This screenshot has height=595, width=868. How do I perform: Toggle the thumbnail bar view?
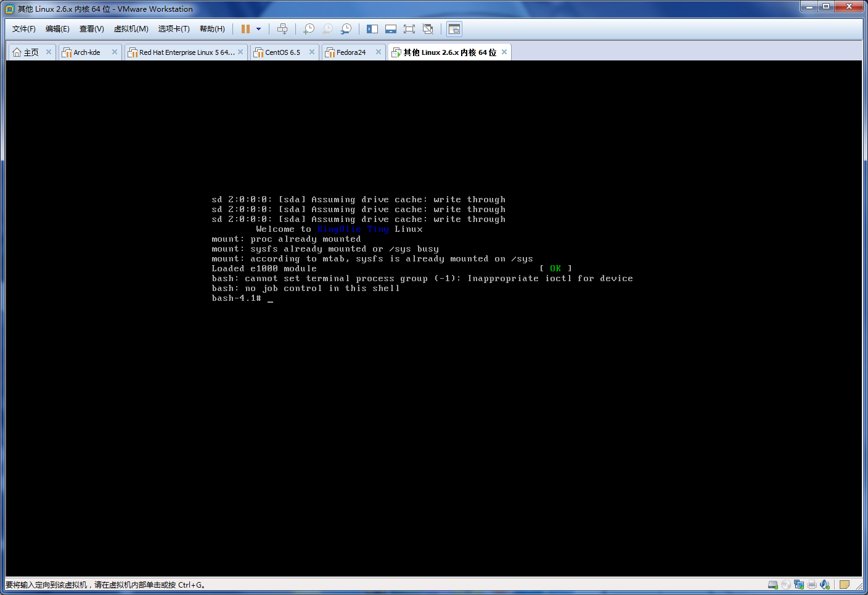[x=391, y=29]
